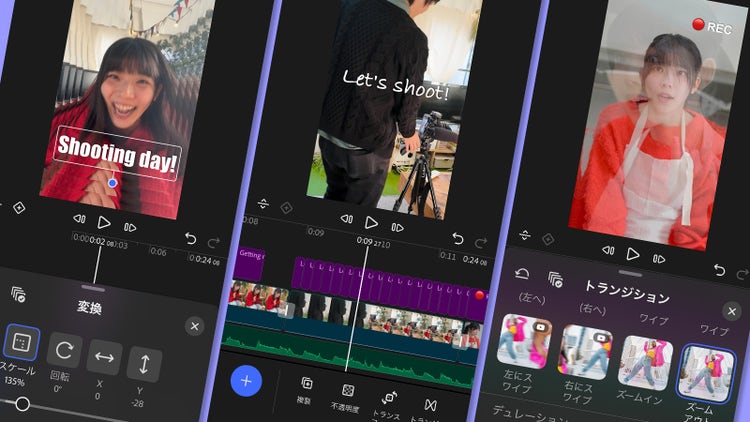Select the "Let's shoot!" text overlay
This screenshot has height=422, width=750.
pyautogui.click(x=396, y=85)
